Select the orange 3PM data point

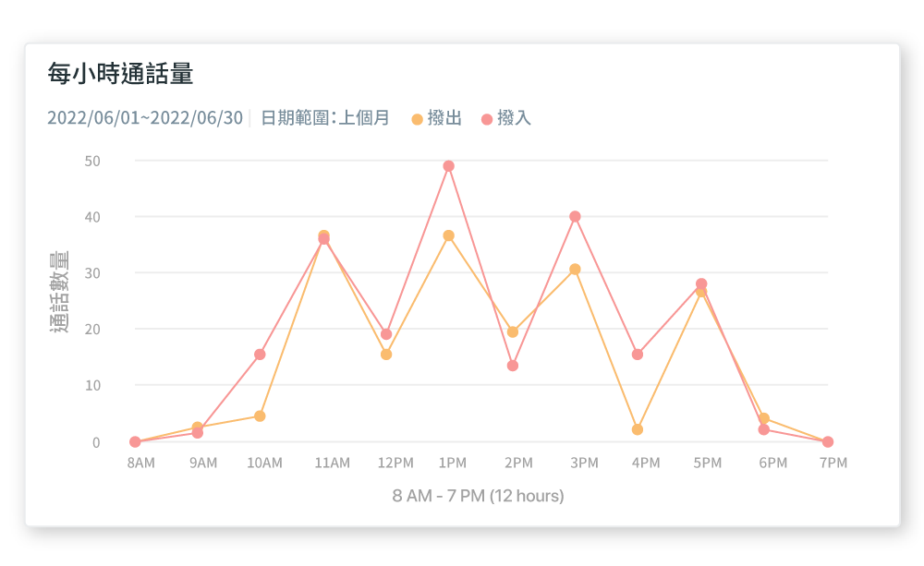[575, 270]
